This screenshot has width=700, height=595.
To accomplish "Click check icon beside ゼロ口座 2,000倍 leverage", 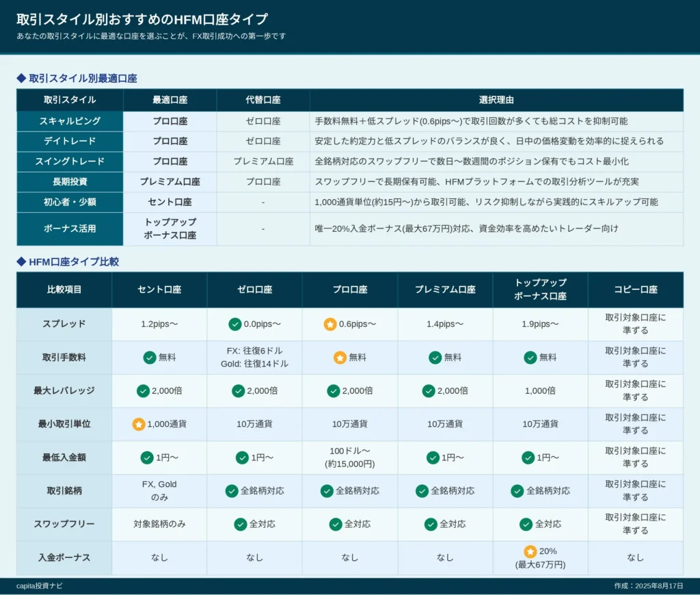I will (x=239, y=391).
